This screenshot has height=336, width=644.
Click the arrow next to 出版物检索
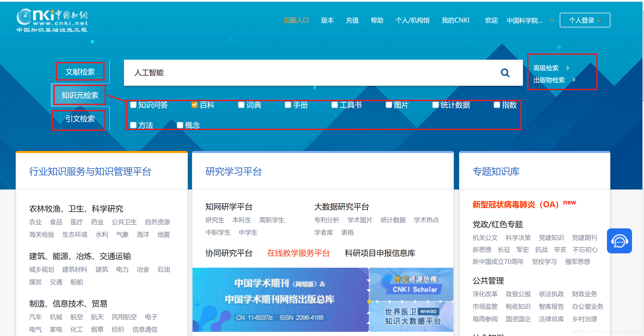(574, 80)
